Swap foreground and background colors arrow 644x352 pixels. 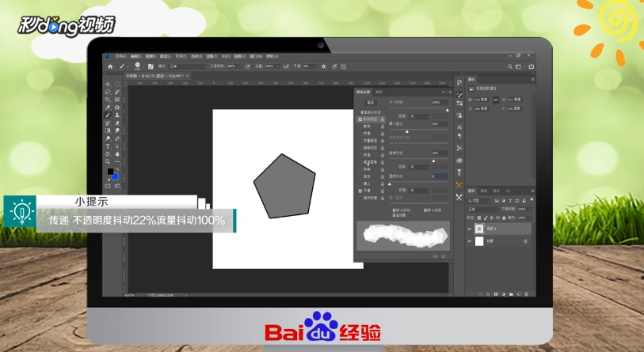click(x=117, y=169)
